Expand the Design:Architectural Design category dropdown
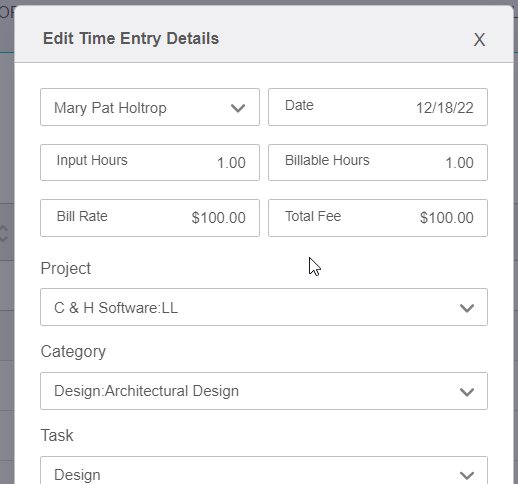 [264, 391]
